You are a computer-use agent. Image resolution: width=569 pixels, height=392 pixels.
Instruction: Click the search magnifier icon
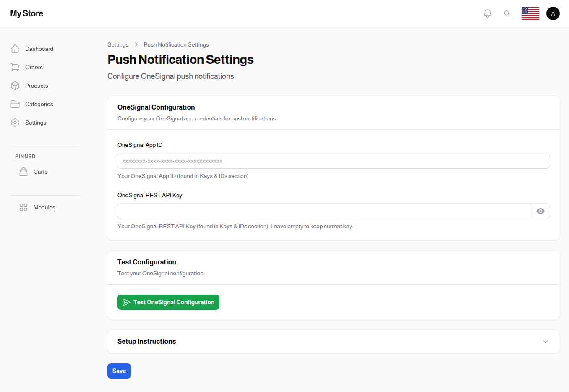[x=507, y=13]
